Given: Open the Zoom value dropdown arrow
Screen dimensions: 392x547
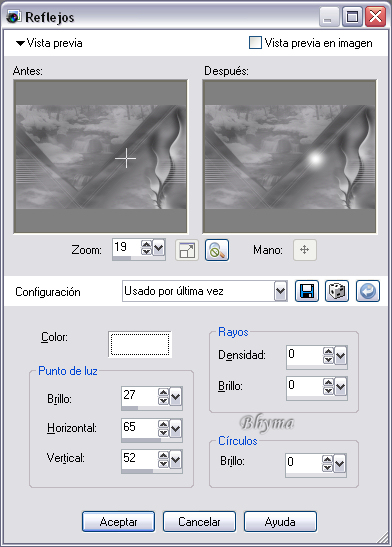Looking at the screenshot, I should (x=159, y=248).
